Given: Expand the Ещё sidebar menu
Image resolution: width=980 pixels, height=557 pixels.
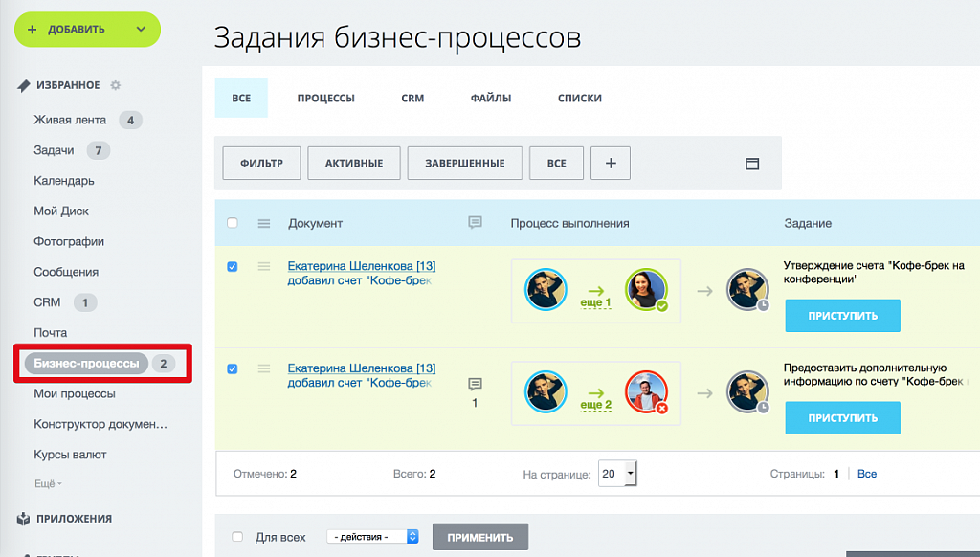Looking at the screenshot, I should pos(48,483).
